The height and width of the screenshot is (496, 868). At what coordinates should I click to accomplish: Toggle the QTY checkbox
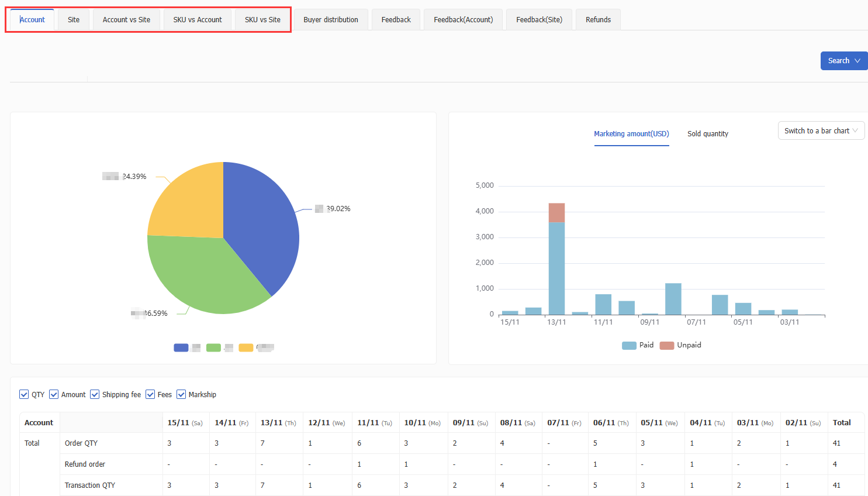click(24, 394)
